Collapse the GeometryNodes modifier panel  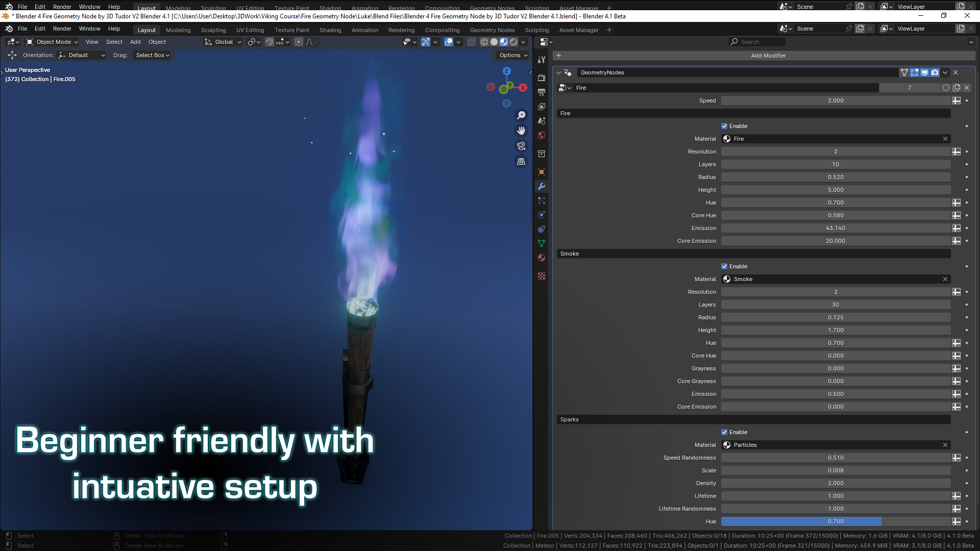(x=558, y=72)
